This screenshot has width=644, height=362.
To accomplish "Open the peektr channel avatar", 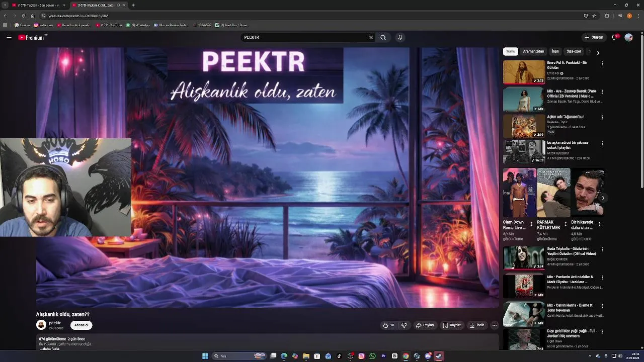I will (41, 325).
